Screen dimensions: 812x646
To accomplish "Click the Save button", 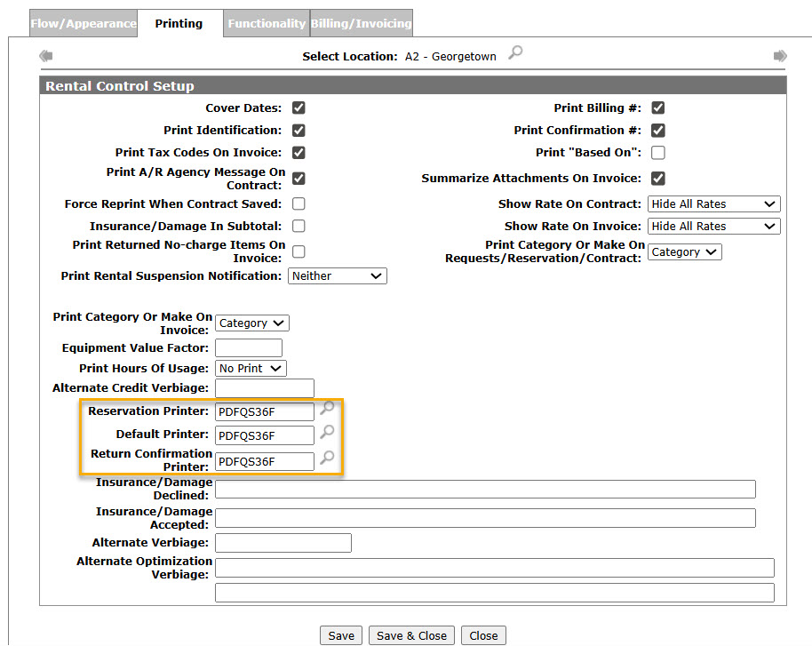I will tap(341, 635).
